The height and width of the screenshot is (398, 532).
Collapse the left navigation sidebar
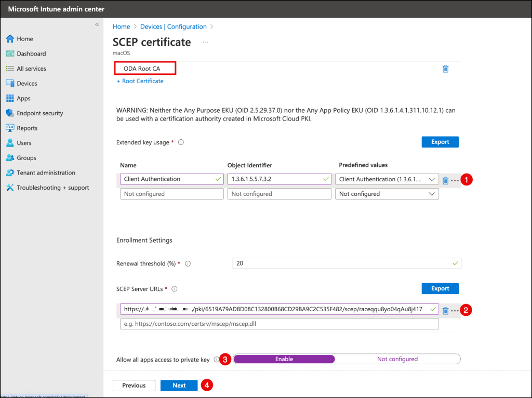(97, 25)
